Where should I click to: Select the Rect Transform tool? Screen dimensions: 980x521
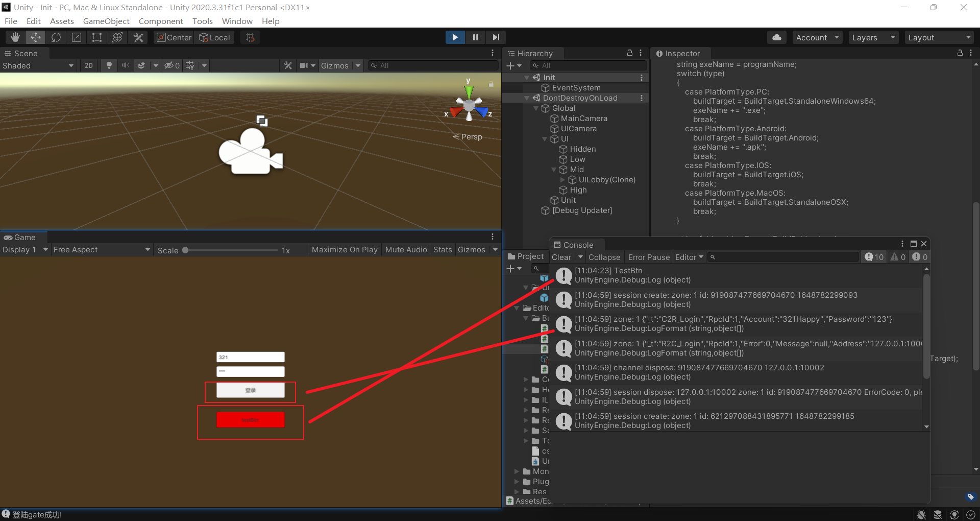pos(97,37)
